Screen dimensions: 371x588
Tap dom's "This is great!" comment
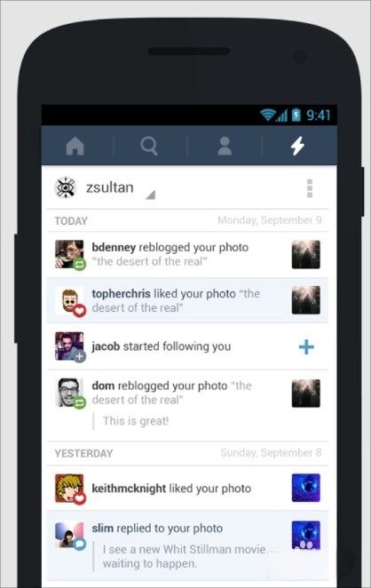coord(136,421)
